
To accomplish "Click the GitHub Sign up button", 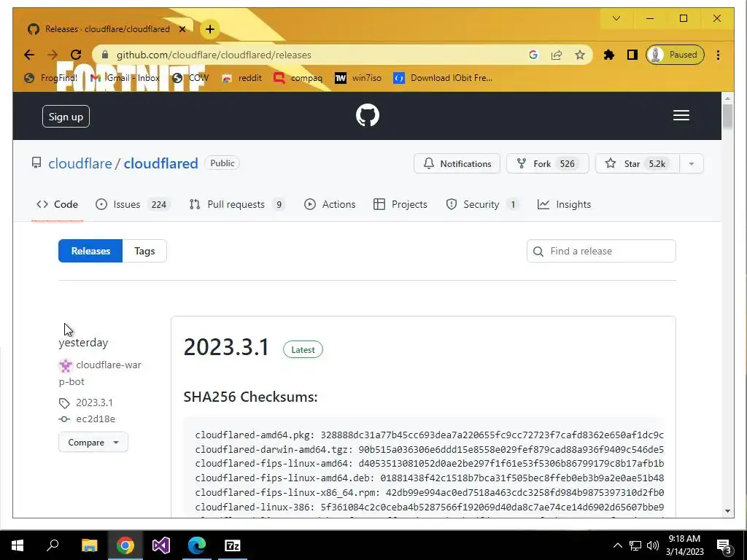I will [x=66, y=116].
